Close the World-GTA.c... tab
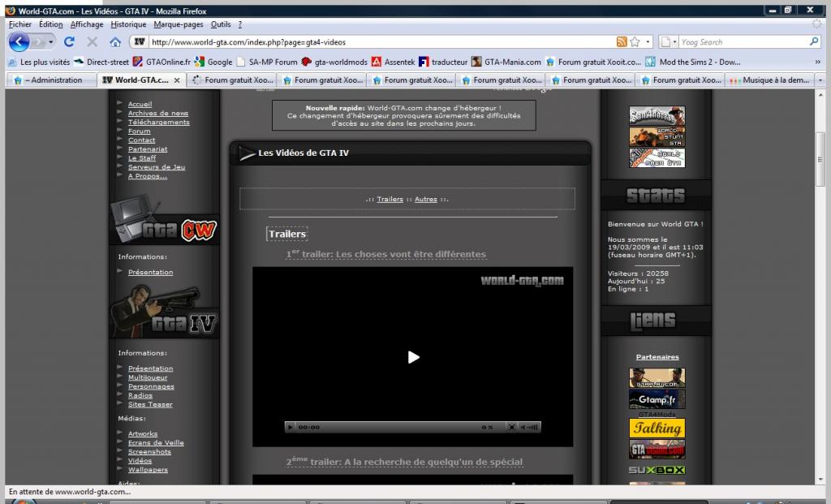This screenshot has width=831, height=504. [x=177, y=80]
